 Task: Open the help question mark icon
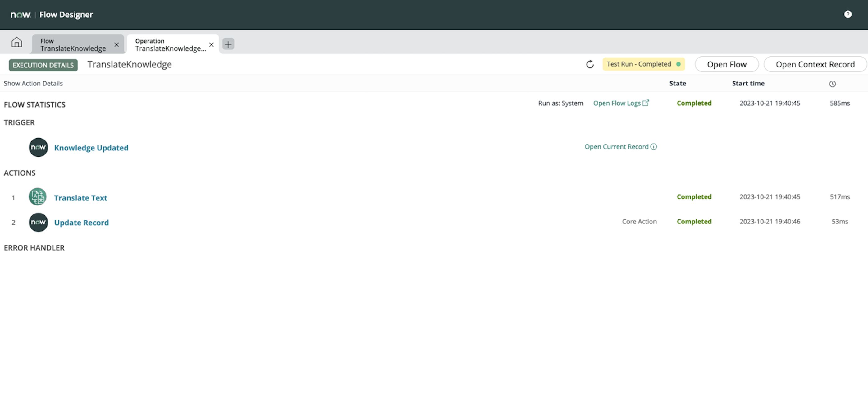pyautogui.click(x=847, y=14)
